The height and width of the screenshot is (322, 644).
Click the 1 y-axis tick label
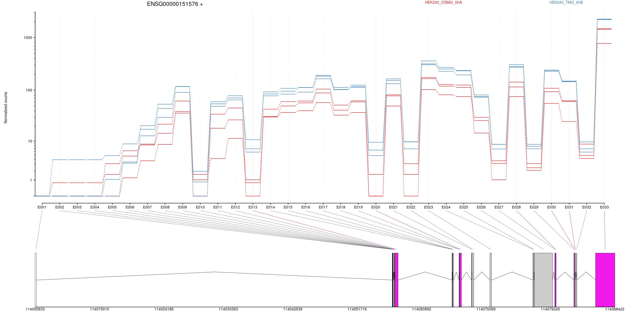coord(31,180)
